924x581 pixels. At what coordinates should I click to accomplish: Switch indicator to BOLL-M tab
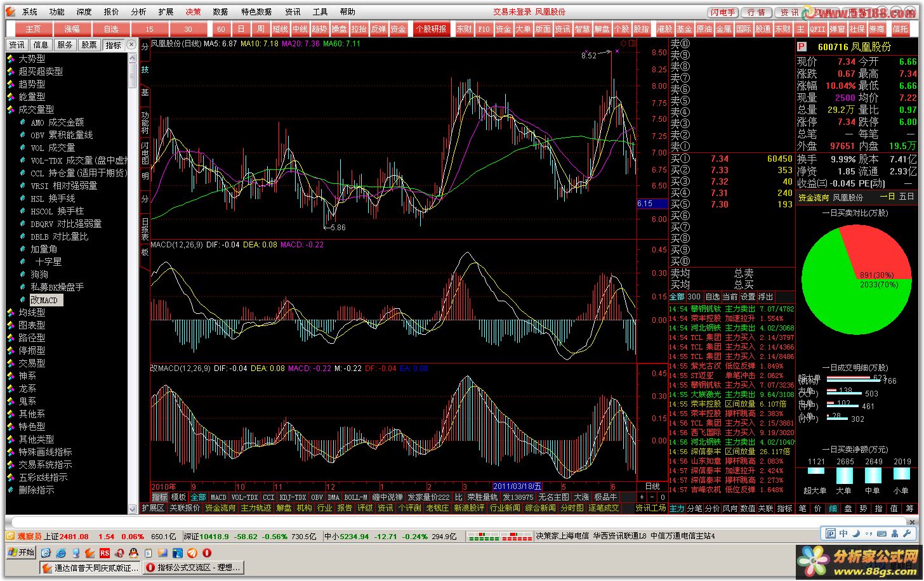pyautogui.click(x=355, y=498)
